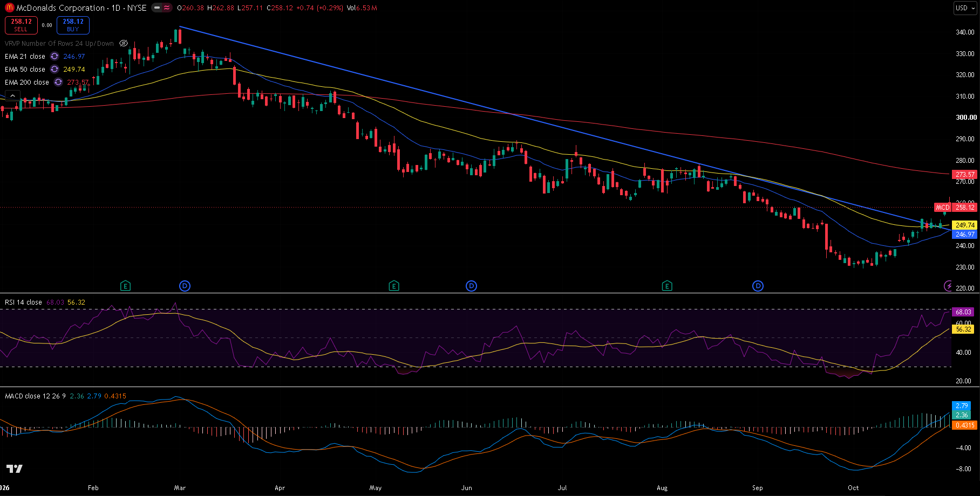The width and height of the screenshot is (980, 496).
Task: Click the red 258.12 SELL button
Action: [21, 25]
